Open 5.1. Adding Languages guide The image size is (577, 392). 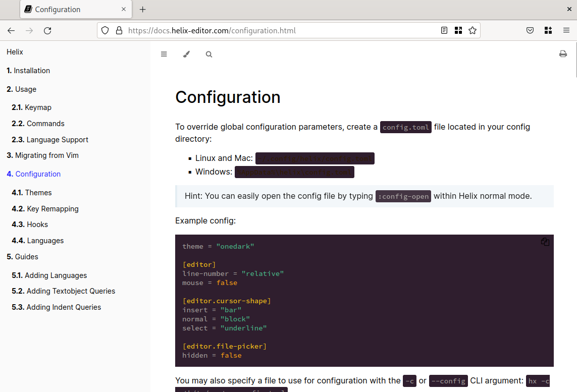click(49, 275)
